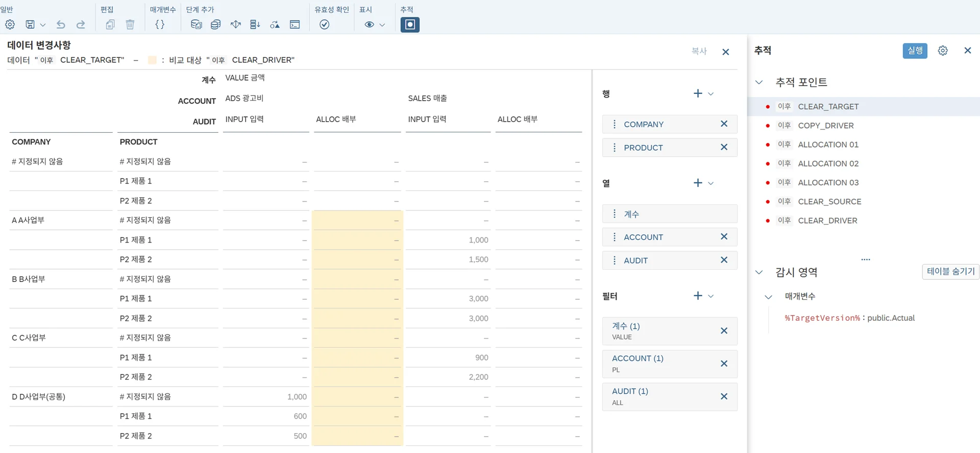Screen dimensions: 980x453
Task: Click the undo arrow icon
Action: coord(61,25)
